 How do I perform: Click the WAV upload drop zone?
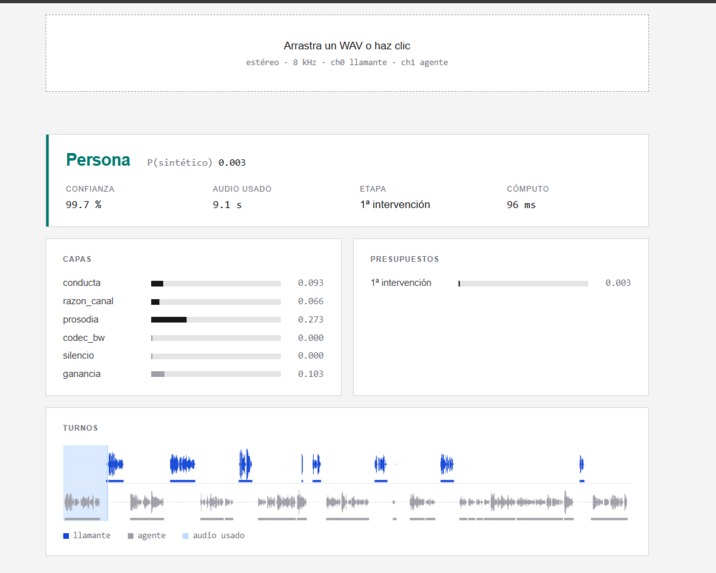coord(347,53)
